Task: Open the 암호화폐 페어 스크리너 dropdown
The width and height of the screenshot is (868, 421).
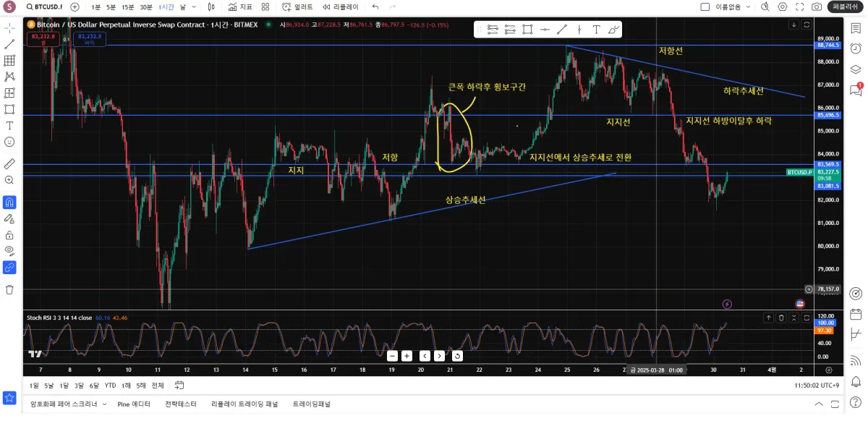Action: click(x=68, y=404)
